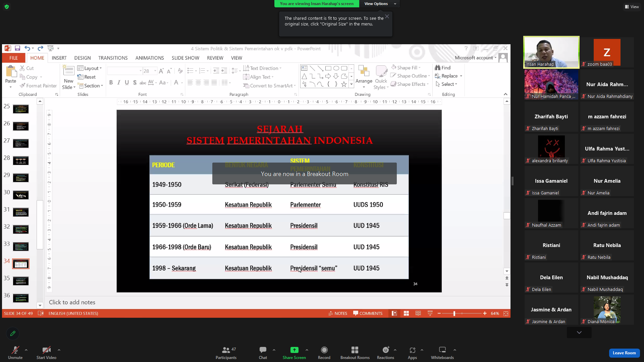Image resolution: width=644 pixels, height=362 pixels.
Task: Click the Slide Show icon in status bar
Action: pos(430,313)
